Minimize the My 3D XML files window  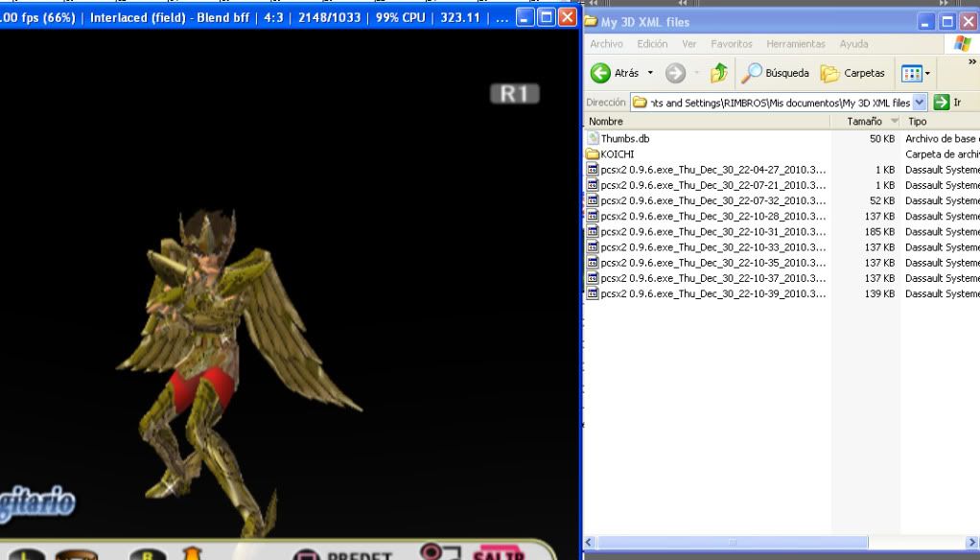click(926, 21)
